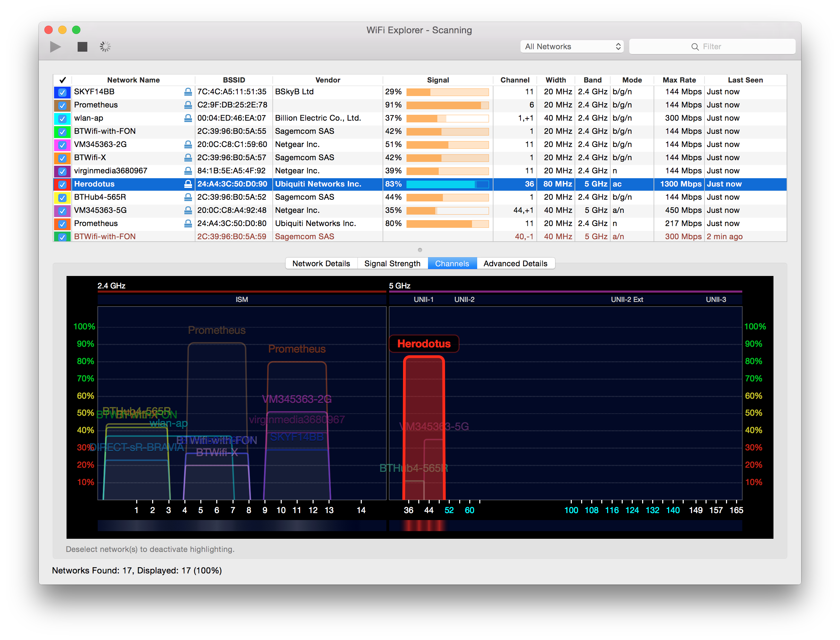Uncheck the BTWifi-X network checkbox
Image resolution: width=840 pixels, height=640 pixels.
pos(62,158)
